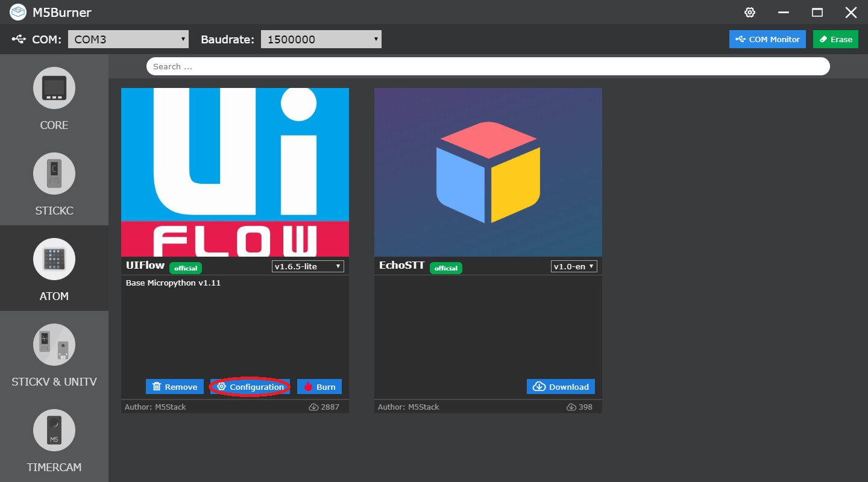Image resolution: width=868 pixels, height=482 pixels.
Task: Open the TIMERCAM device section
Action: [x=54, y=430]
